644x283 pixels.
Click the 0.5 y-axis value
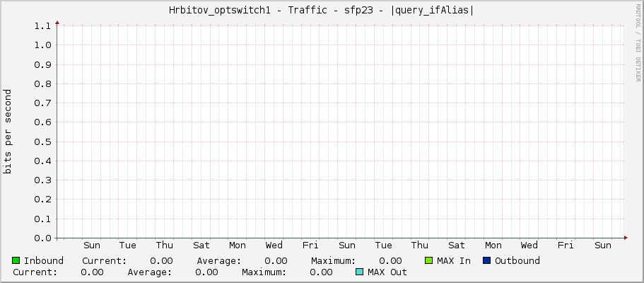click(x=42, y=142)
